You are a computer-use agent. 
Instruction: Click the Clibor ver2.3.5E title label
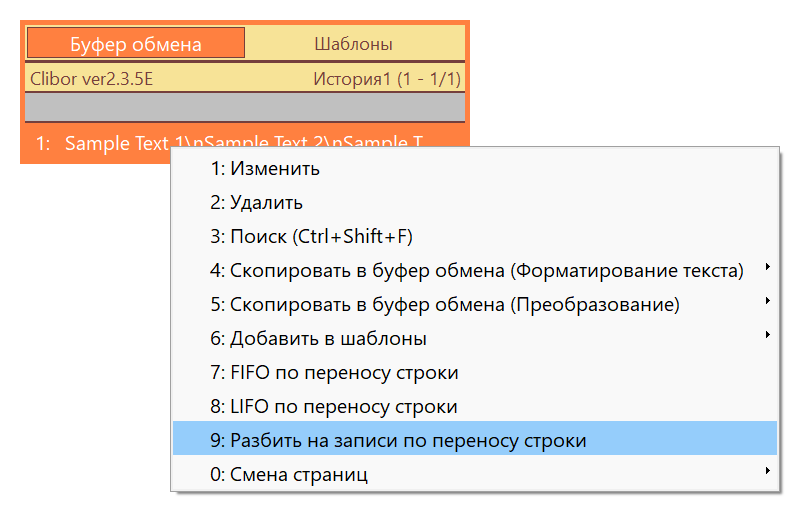pos(91,79)
